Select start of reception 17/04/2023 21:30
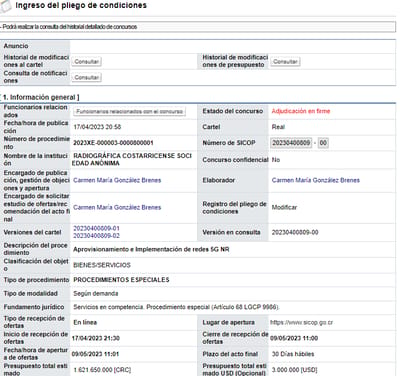The height and width of the screenshot is (376, 400). coord(96,338)
